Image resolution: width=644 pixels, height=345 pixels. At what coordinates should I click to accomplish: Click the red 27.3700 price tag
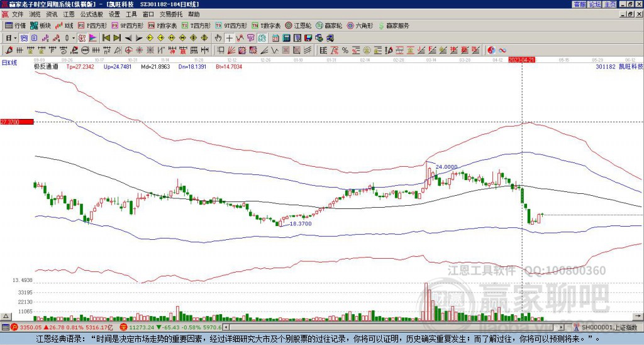pyautogui.click(x=16, y=122)
